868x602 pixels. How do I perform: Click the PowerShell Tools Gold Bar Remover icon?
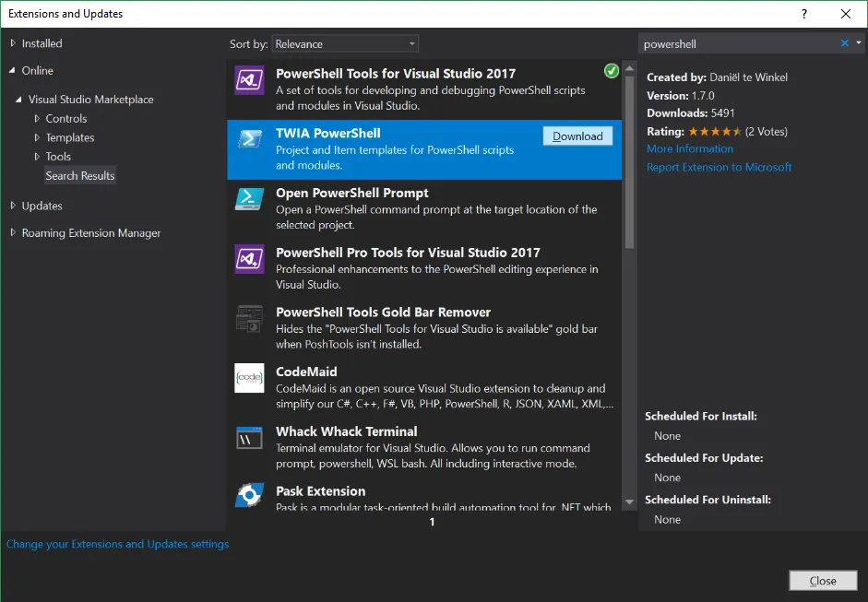tap(249, 319)
